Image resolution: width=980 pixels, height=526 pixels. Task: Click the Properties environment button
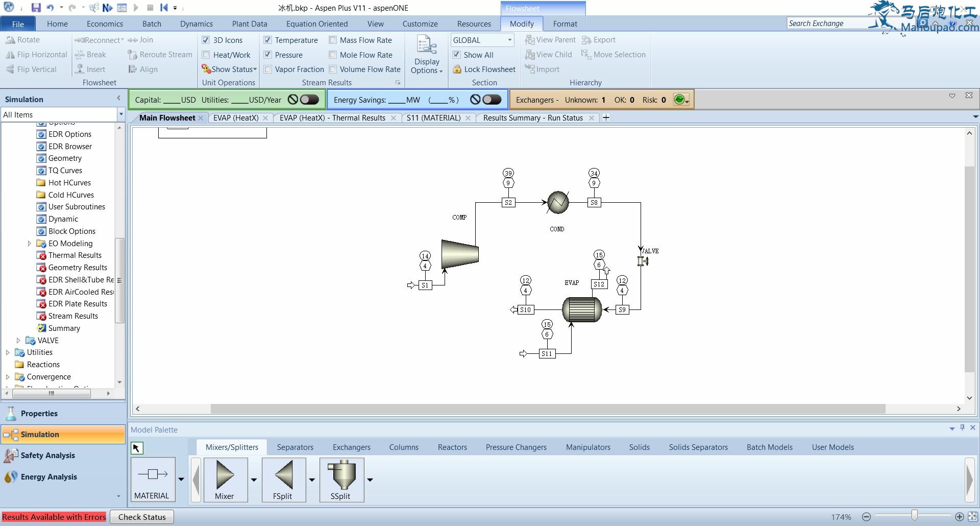coord(64,414)
